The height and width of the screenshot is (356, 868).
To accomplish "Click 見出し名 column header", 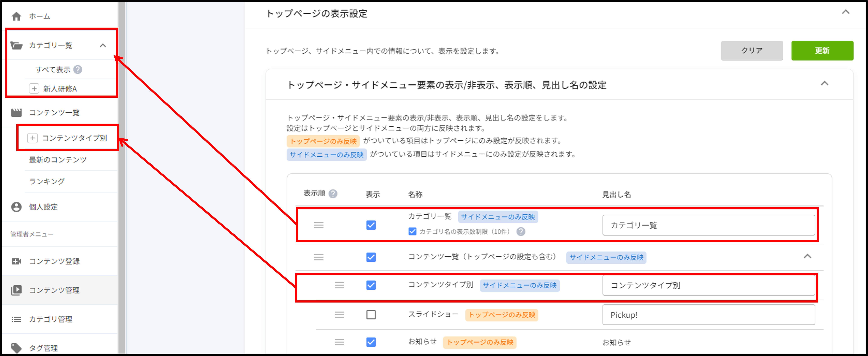I will (617, 194).
